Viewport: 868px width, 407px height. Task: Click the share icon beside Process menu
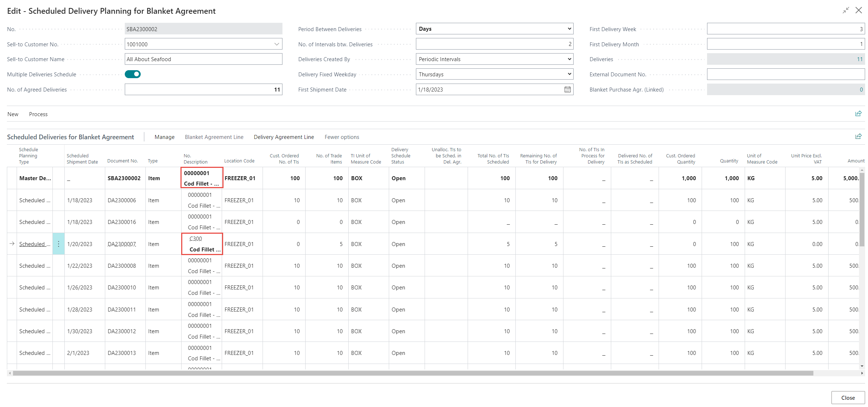(858, 114)
